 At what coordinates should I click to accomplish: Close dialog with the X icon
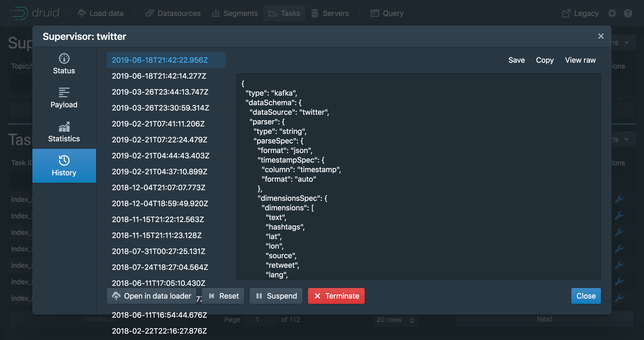pos(601,36)
